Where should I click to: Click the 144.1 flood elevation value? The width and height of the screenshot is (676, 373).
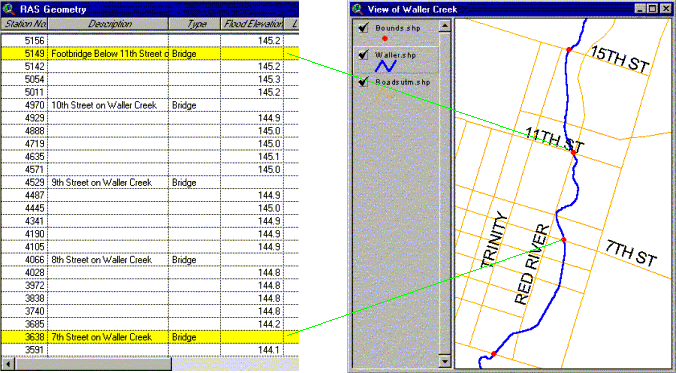[269, 350]
